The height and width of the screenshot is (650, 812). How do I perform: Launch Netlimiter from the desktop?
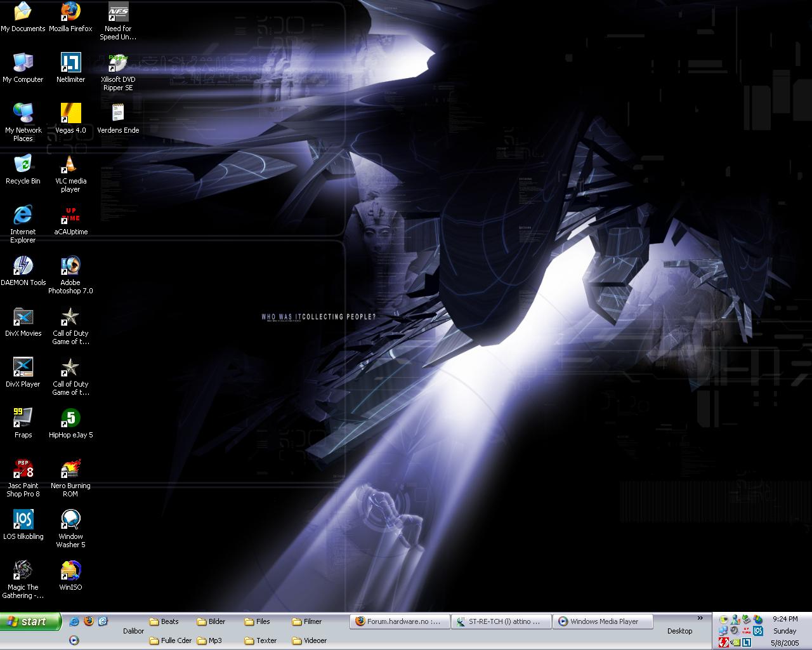[x=70, y=69]
